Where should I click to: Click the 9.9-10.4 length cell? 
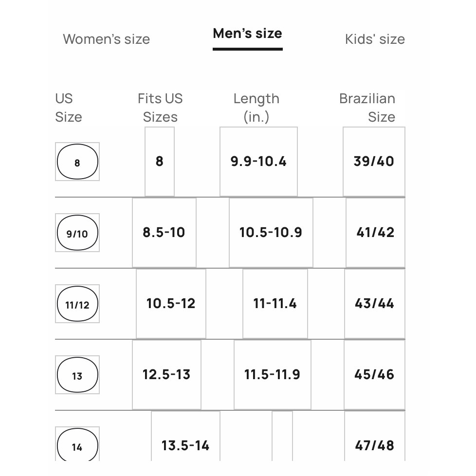258,162
